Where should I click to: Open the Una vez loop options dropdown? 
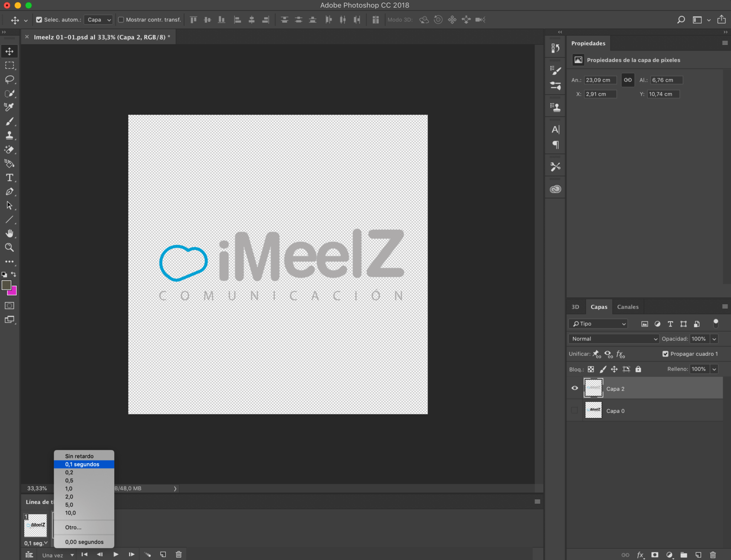[58, 555]
